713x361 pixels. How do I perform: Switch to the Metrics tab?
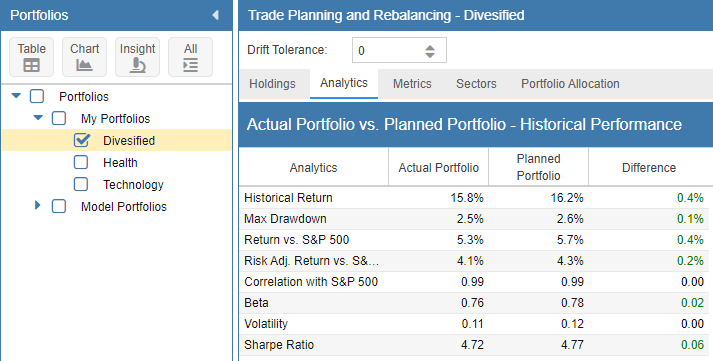tap(412, 84)
